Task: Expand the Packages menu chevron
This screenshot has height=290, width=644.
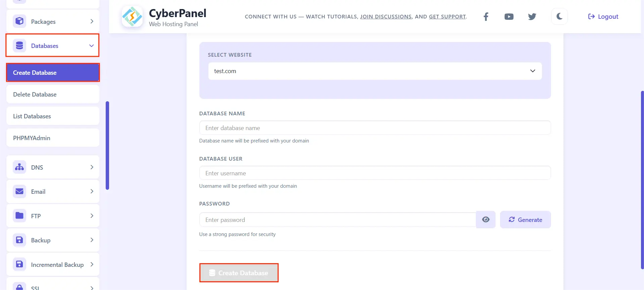Action: [92, 21]
